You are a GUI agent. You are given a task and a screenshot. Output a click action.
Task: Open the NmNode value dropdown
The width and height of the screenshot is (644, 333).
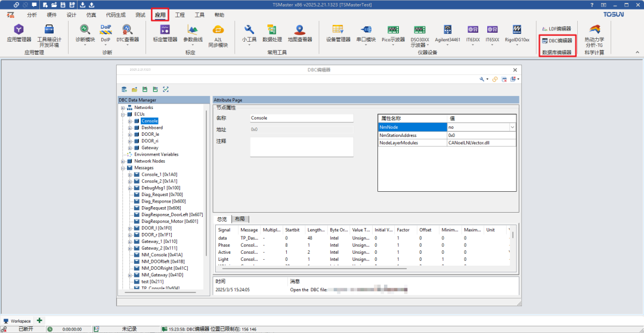pos(512,127)
